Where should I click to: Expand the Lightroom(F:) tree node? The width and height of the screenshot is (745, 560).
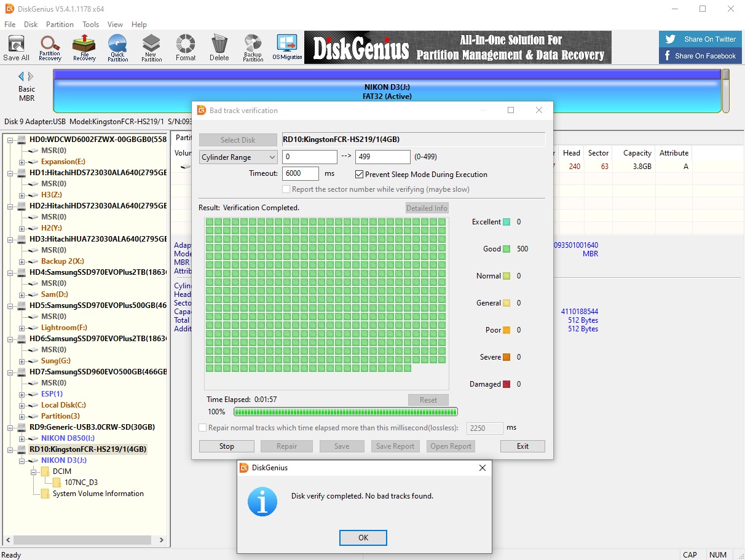coord(22,328)
